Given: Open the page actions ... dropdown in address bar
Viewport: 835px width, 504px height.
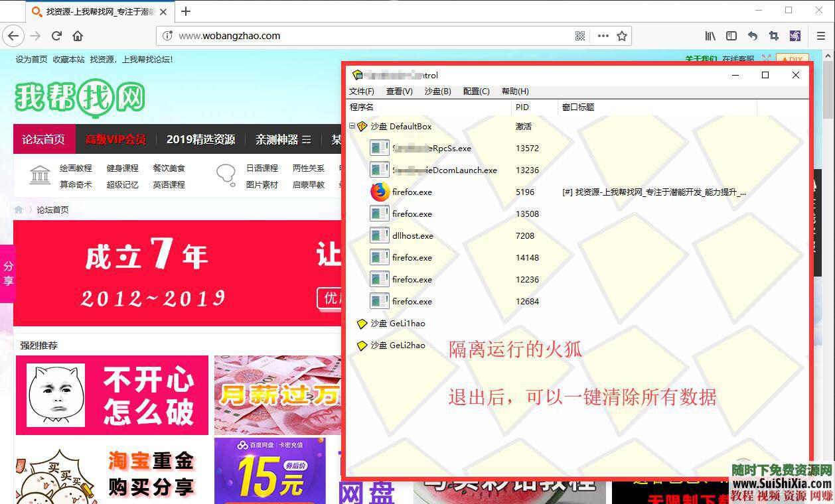Looking at the screenshot, I should [x=603, y=36].
